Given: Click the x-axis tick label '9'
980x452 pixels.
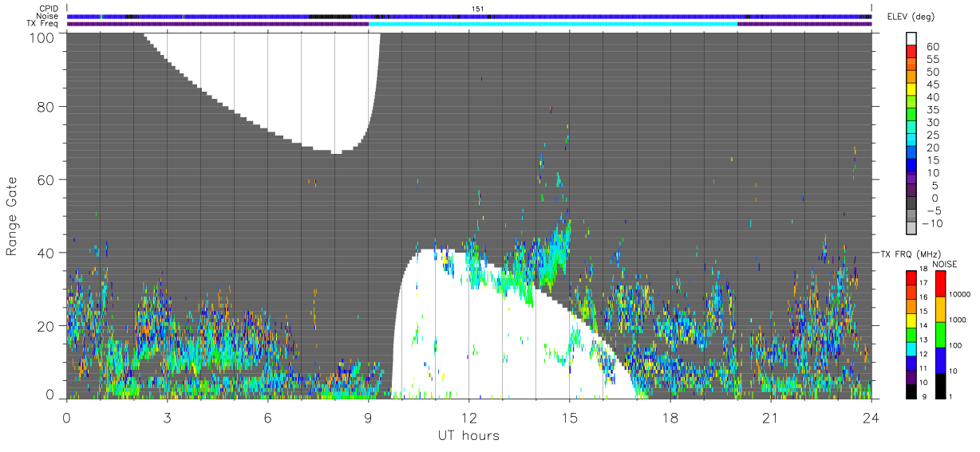Looking at the screenshot, I should pyautogui.click(x=368, y=418).
